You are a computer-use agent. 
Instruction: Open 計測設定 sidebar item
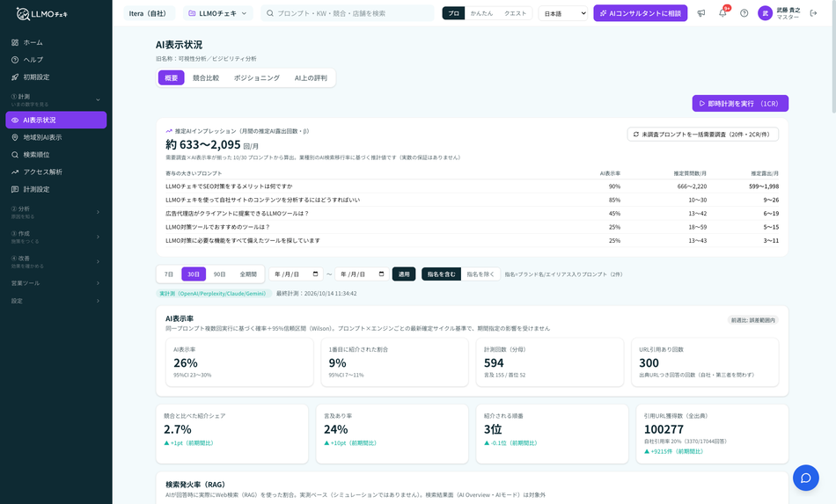[56, 189]
